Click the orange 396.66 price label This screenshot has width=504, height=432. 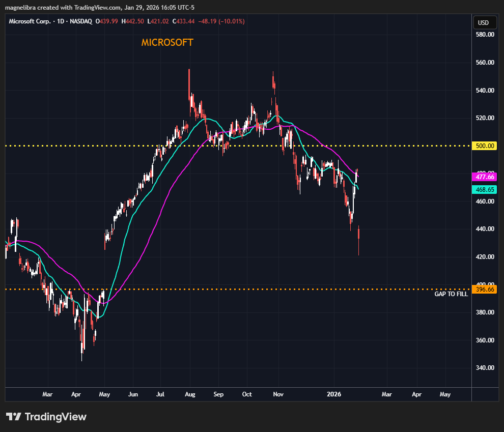(484, 290)
